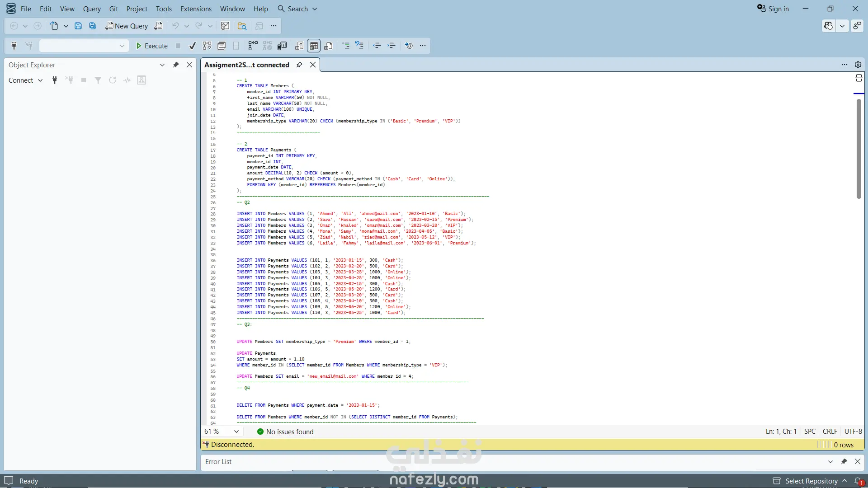Click Specify Values for Template Parameters icon
This screenshot has width=868, height=488.
(409, 46)
